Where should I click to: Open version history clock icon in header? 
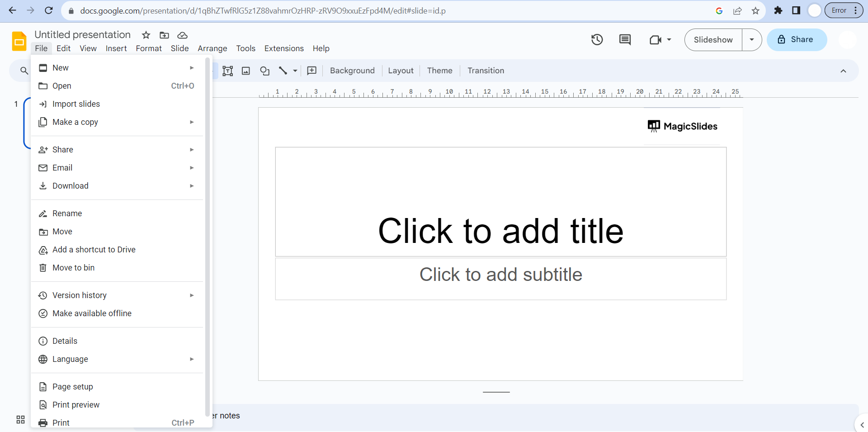point(597,40)
